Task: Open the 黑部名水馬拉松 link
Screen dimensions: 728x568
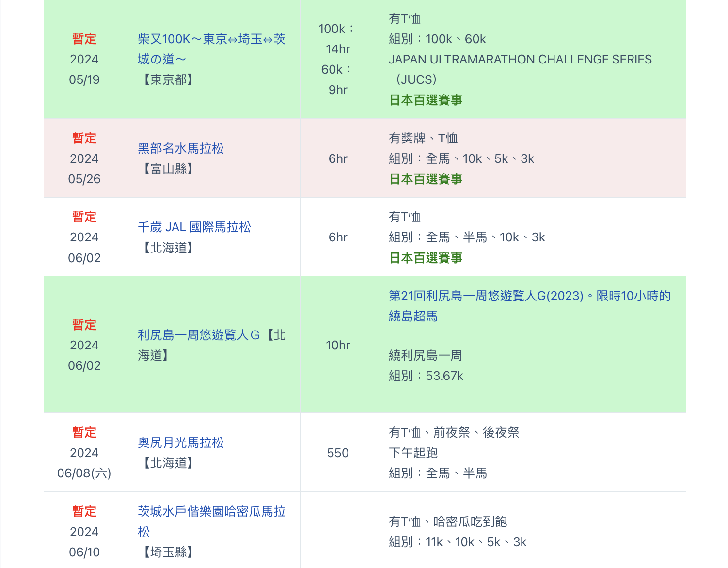Action: tap(181, 148)
